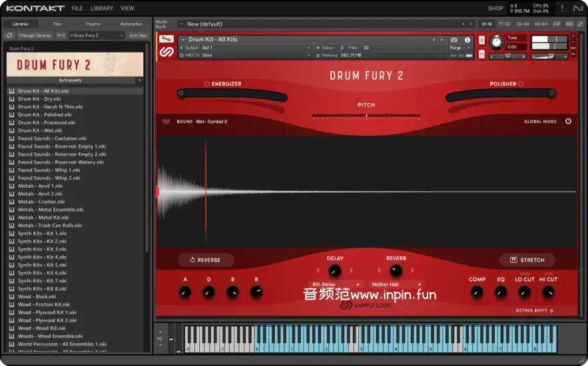Click the refresh libraries icon
588x366 pixels.
click(9, 35)
